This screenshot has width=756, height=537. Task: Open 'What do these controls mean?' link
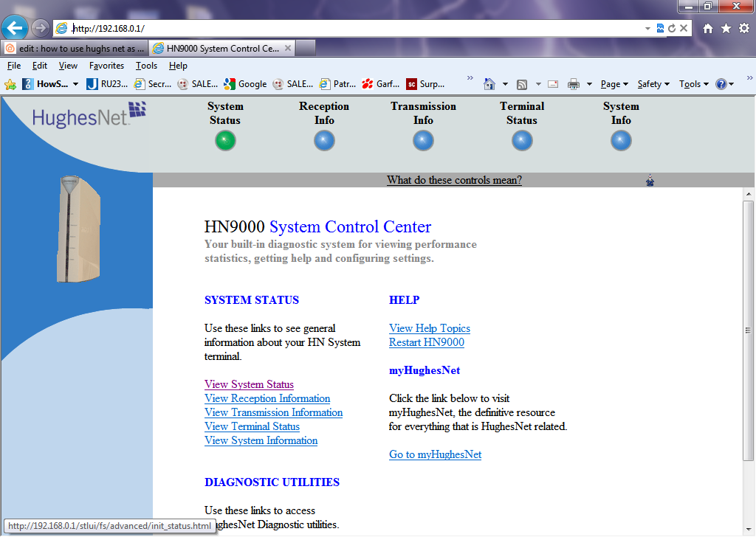(x=454, y=180)
